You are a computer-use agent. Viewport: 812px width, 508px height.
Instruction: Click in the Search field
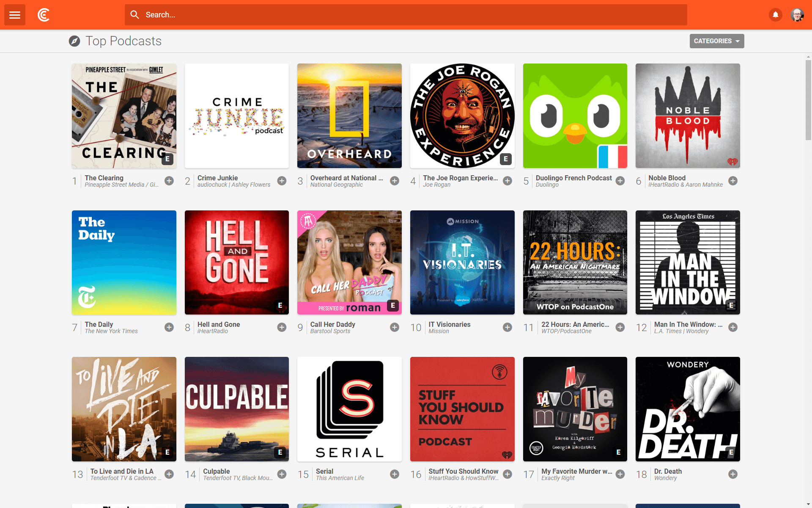(406, 15)
